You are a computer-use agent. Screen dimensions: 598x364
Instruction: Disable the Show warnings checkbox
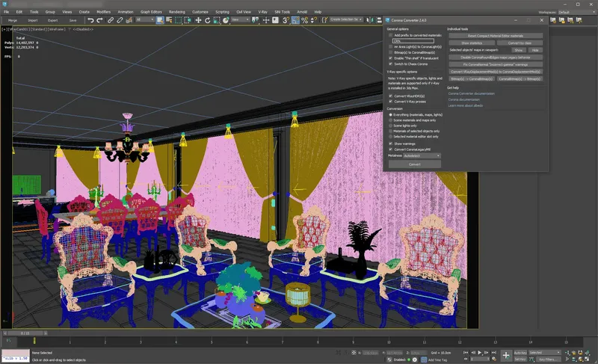(x=389, y=143)
